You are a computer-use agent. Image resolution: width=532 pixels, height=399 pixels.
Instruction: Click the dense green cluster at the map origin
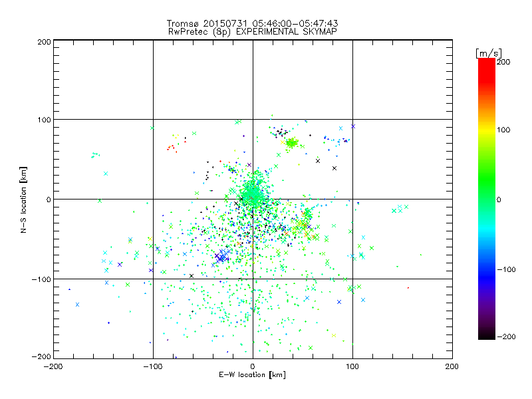[x=253, y=194]
